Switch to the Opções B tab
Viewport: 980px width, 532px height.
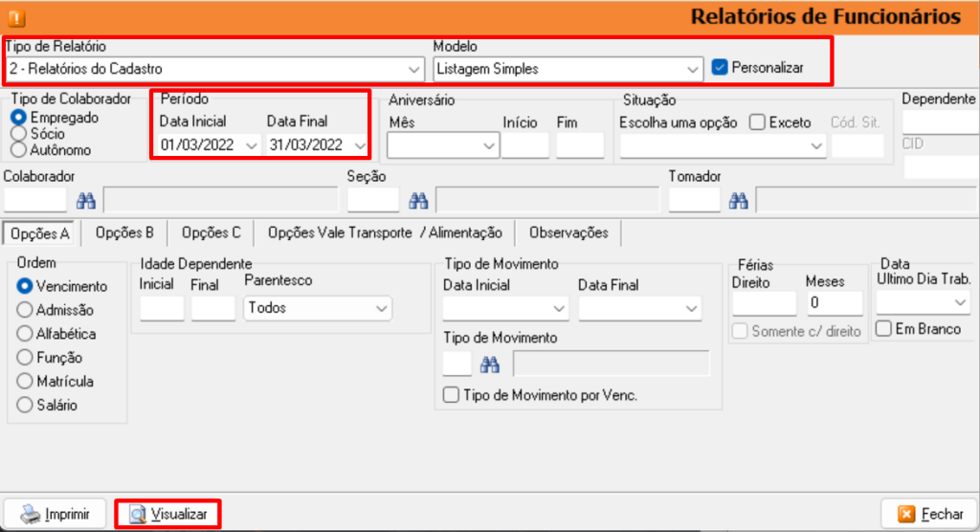[124, 233]
